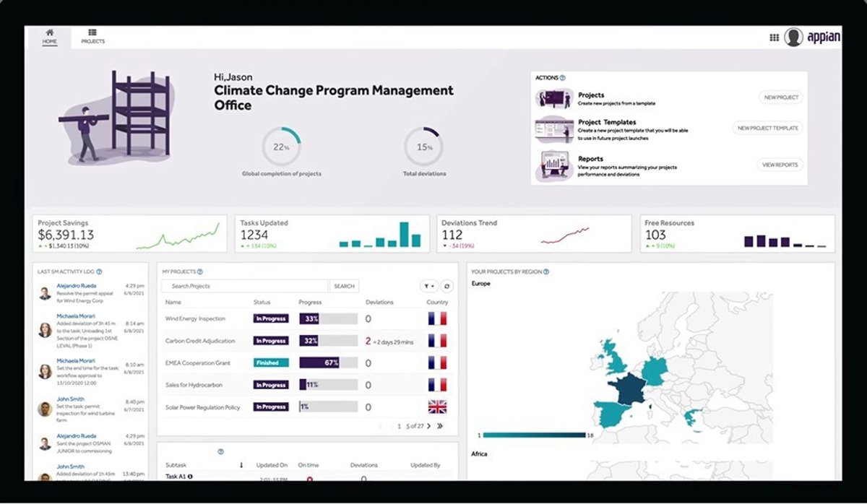Image resolution: width=867 pixels, height=504 pixels.
Task: Select the Home tab
Action: coord(49,37)
